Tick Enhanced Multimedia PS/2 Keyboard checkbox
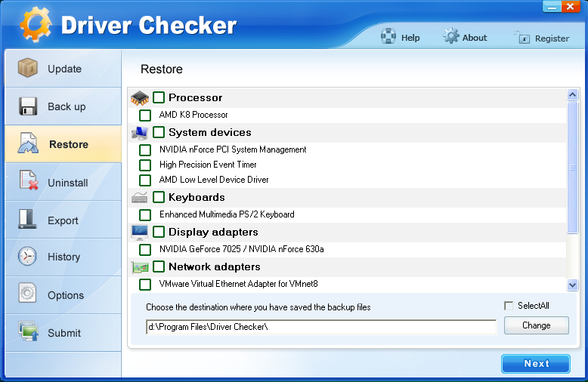This screenshot has height=382, width=588. pyautogui.click(x=145, y=215)
